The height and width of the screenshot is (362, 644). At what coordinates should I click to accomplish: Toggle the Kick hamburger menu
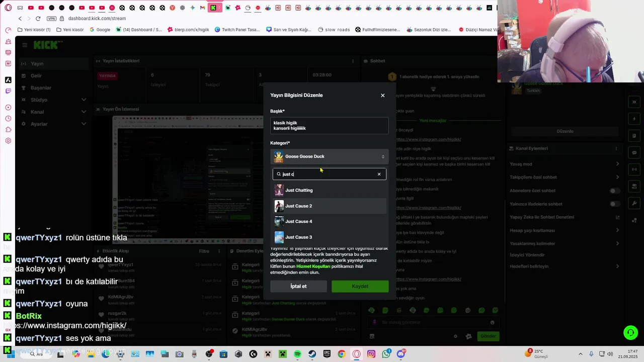pyautogui.click(x=25, y=45)
